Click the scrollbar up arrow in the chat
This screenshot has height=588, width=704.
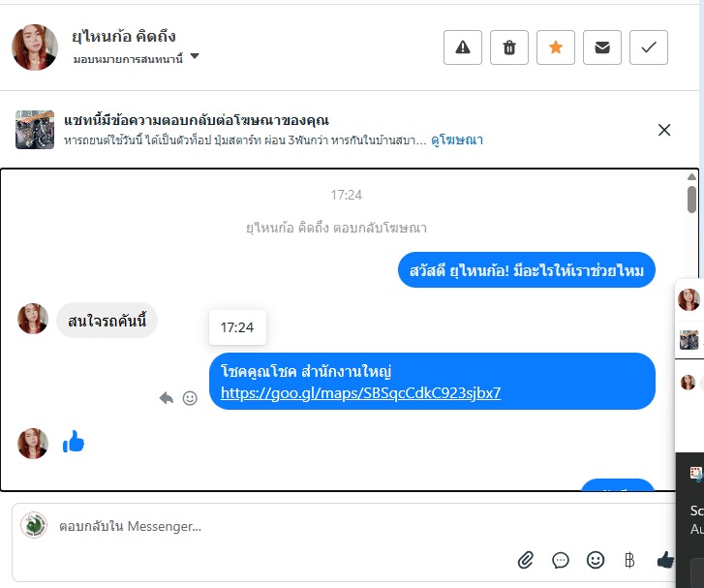coord(691,177)
